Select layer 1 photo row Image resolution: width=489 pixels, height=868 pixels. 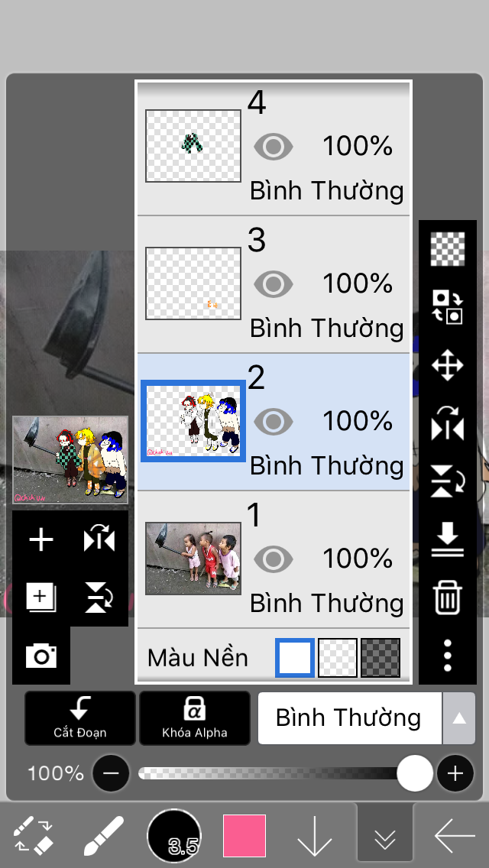click(x=273, y=559)
